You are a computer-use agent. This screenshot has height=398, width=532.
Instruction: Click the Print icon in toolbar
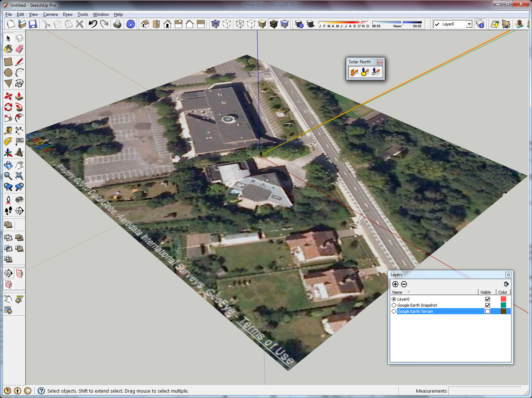[x=117, y=24]
